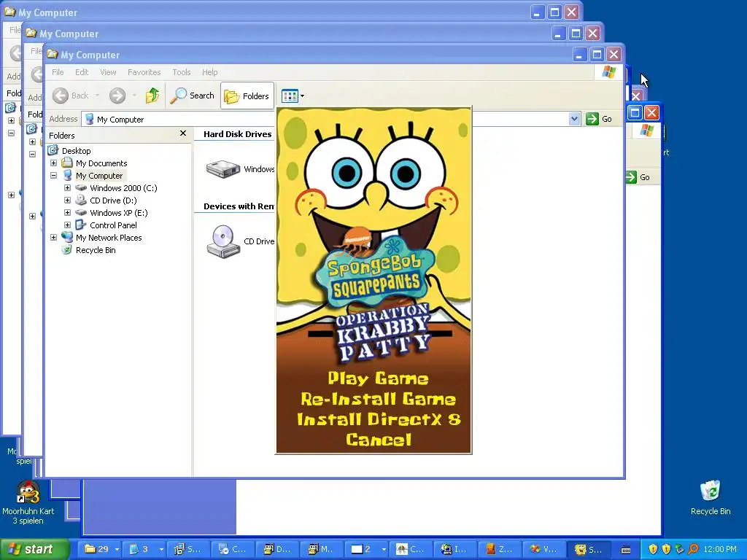Screen dimensions: 747x560
Task: Click Re-Install Game in the SpongeBob launcher
Action: (379, 399)
